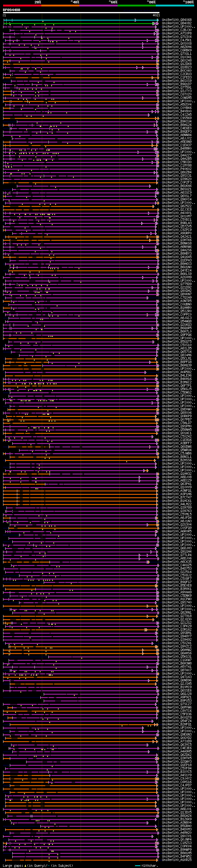Select hit UniRef100_Q9SX31

pyautogui.click(x=177, y=176)
